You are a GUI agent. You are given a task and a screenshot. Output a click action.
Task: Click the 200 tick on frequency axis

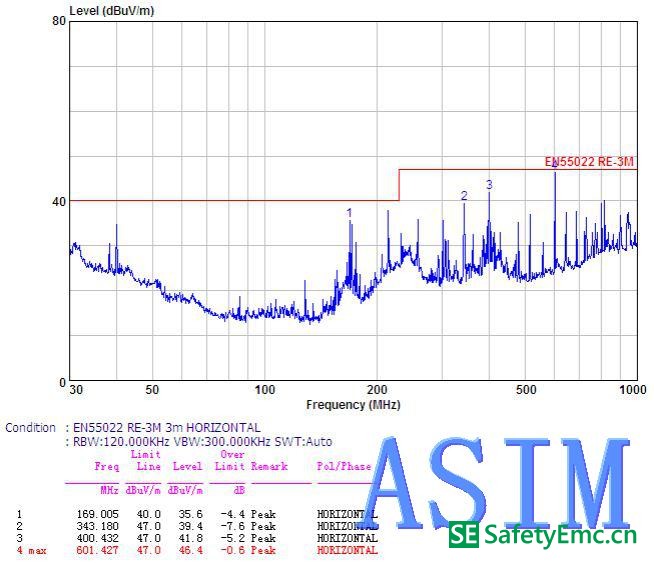(377, 390)
